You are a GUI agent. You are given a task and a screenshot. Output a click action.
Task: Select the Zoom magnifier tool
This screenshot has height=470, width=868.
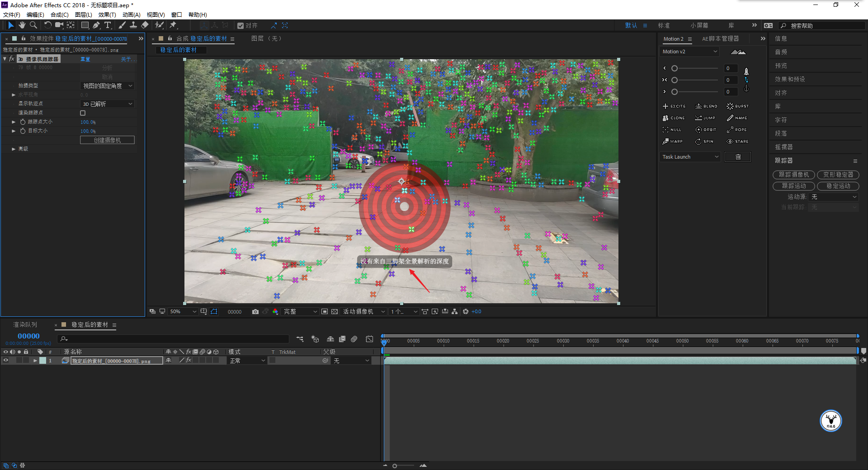[33, 25]
